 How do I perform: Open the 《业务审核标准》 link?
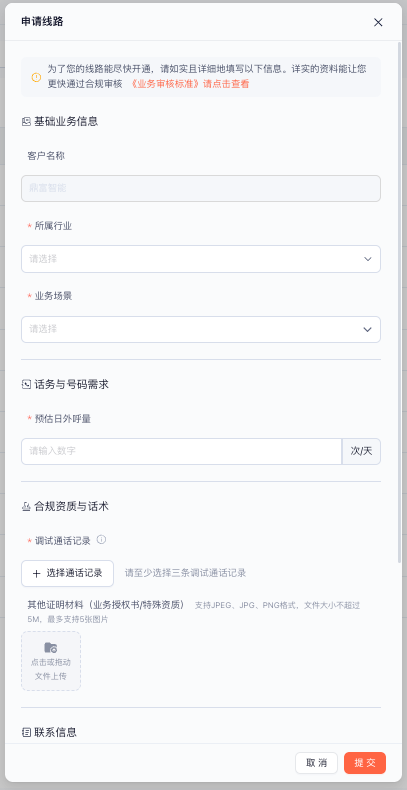189,84
